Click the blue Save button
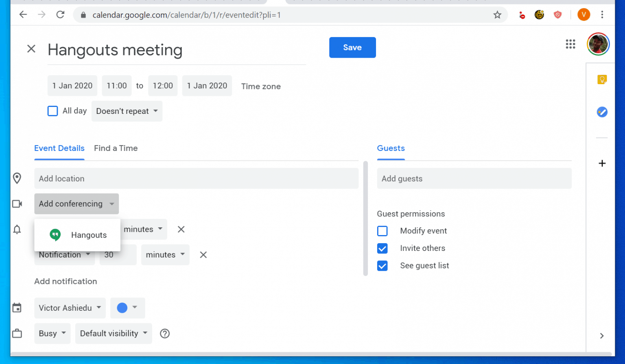Viewport: 625px width, 364px height. 352,48
